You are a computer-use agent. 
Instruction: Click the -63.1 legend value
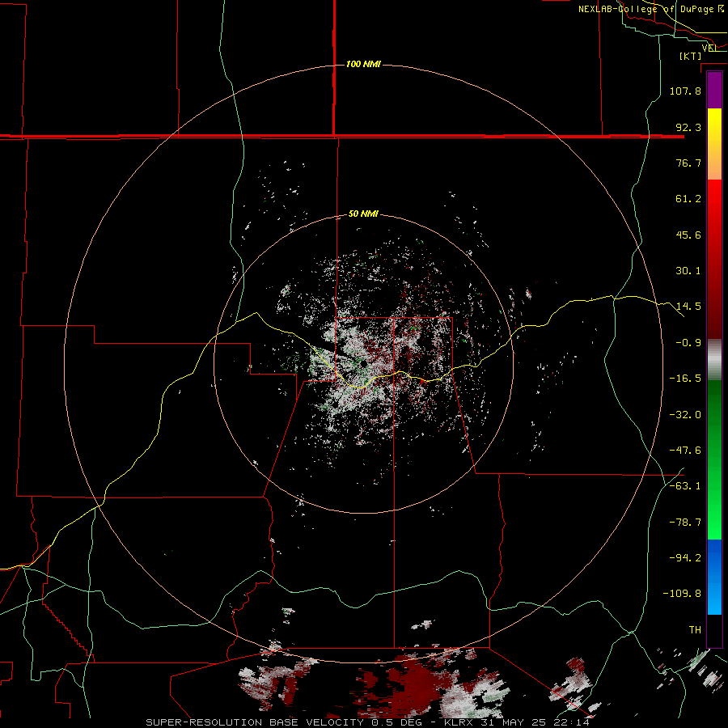685,486
